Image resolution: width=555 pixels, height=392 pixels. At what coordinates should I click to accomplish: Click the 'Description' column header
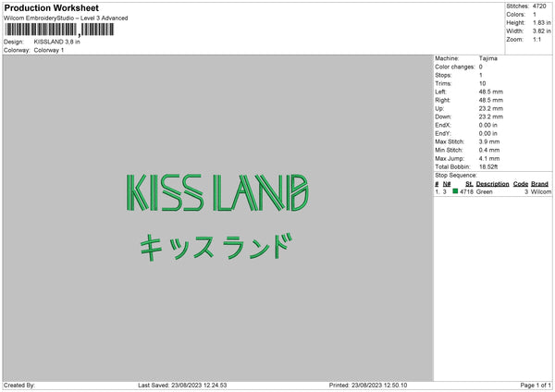point(492,184)
